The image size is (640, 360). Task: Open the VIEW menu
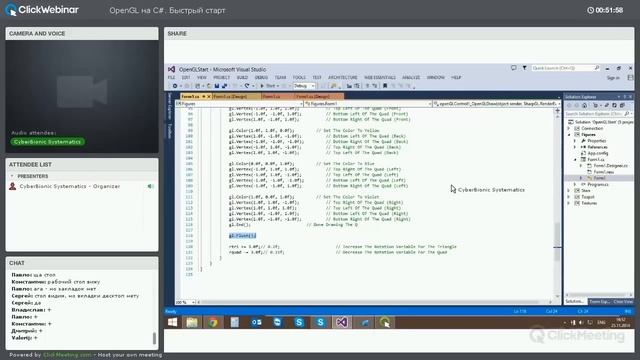(x=202, y=78)
